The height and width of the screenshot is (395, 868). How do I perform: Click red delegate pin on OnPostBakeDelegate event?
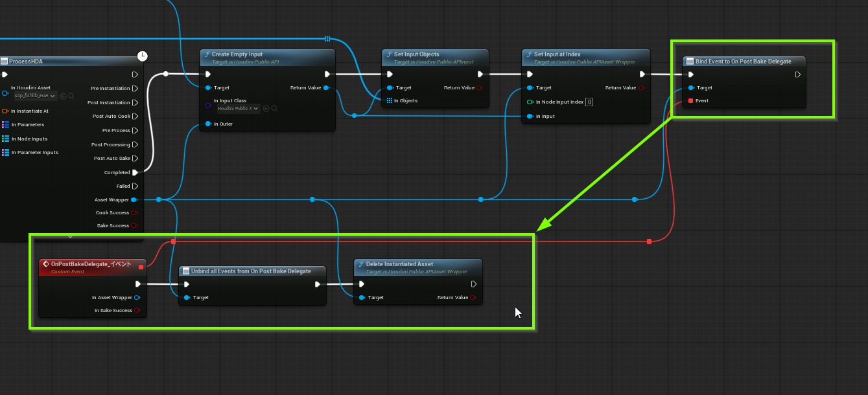tap(141, 266)
